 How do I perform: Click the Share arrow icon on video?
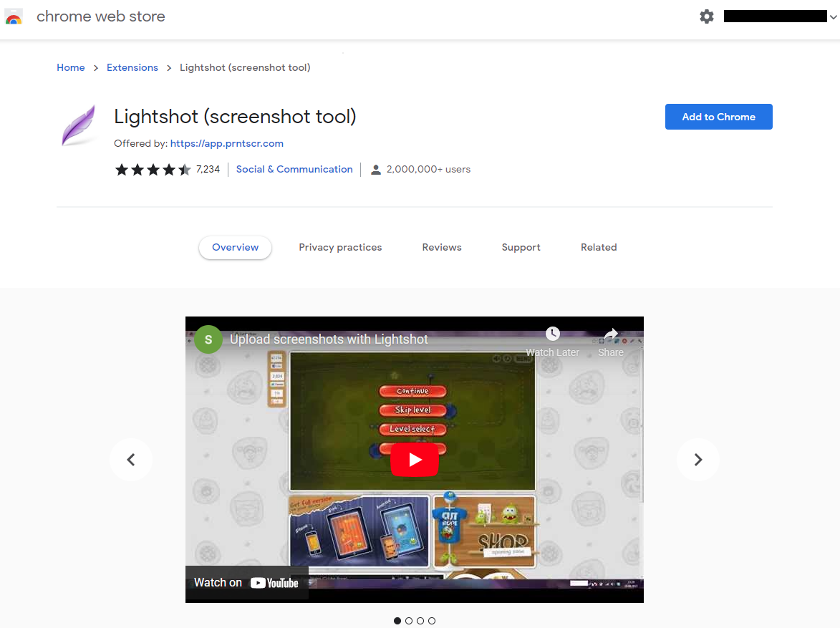611,335
